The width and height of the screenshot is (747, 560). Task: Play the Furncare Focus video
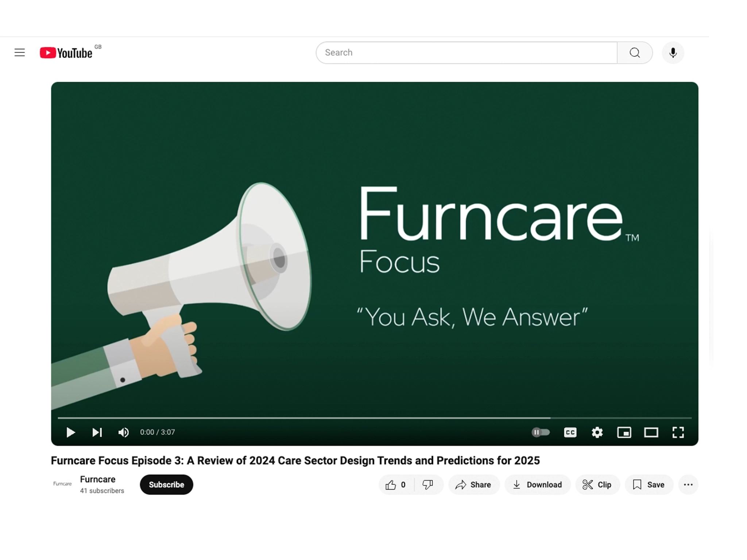70,432
